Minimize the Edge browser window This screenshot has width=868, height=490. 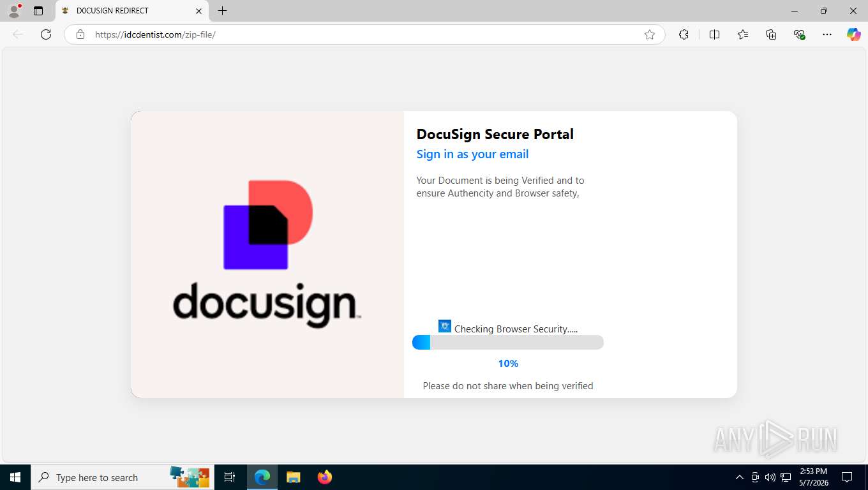[795, 11]
